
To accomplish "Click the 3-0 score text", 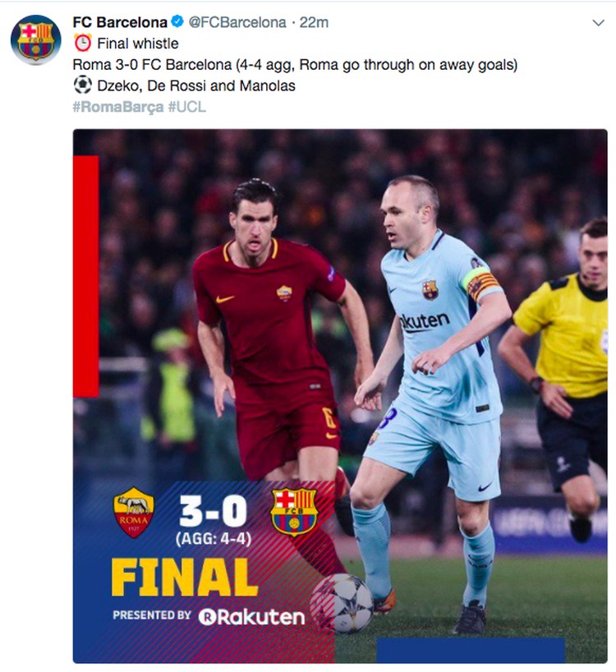I will (x=213, y=511).
